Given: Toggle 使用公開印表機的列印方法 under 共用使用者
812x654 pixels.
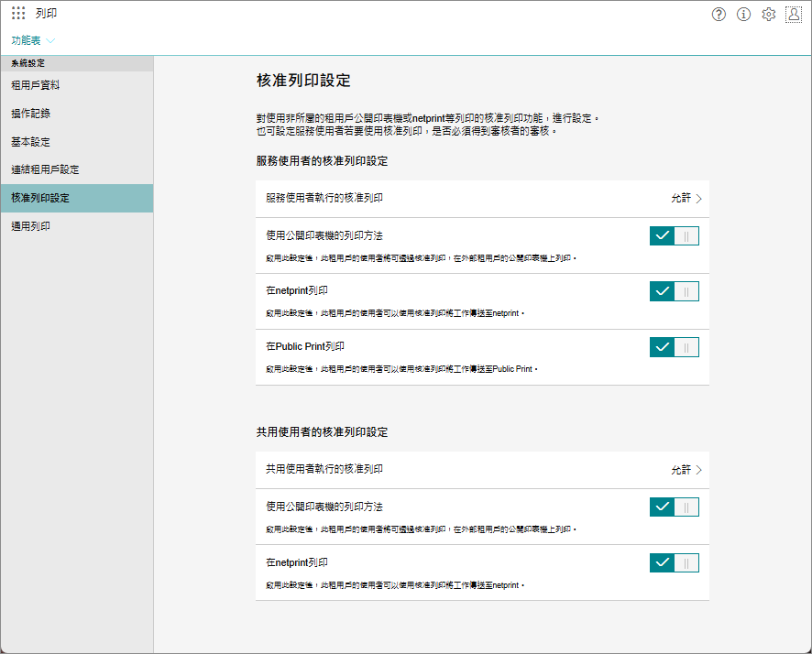Looking at the screenshot, I should click(x=674, y=507).
